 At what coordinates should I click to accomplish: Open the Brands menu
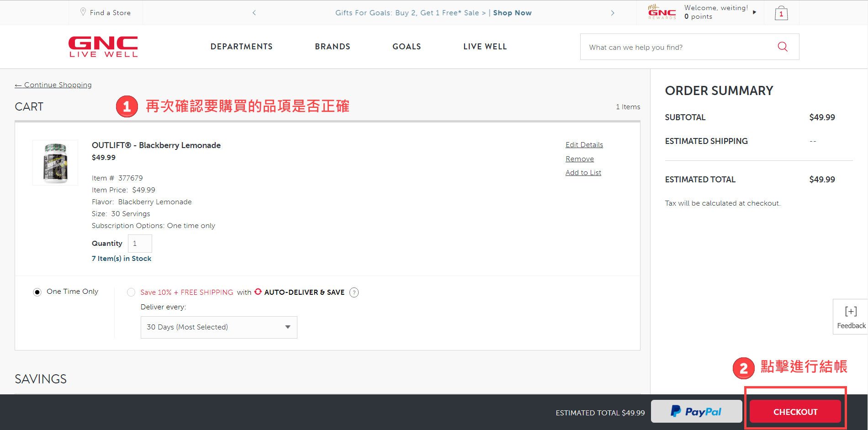[x=332, y=47]
